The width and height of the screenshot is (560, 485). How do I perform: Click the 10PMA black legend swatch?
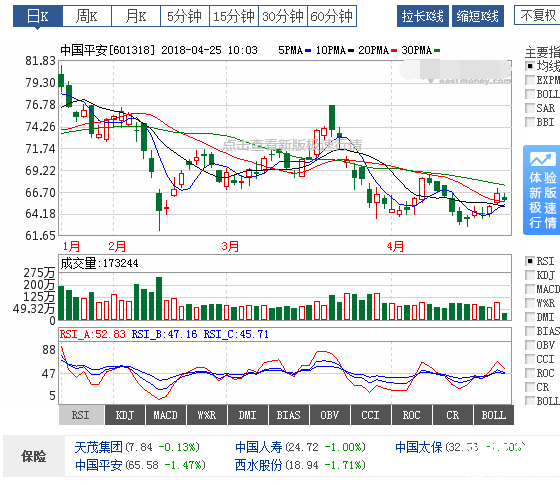click(351, 51)
